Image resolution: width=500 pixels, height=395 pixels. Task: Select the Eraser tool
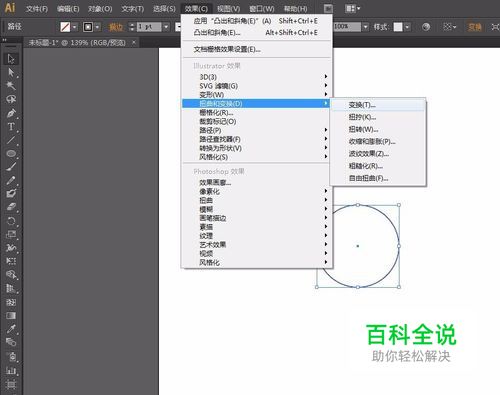coord(11,207)
